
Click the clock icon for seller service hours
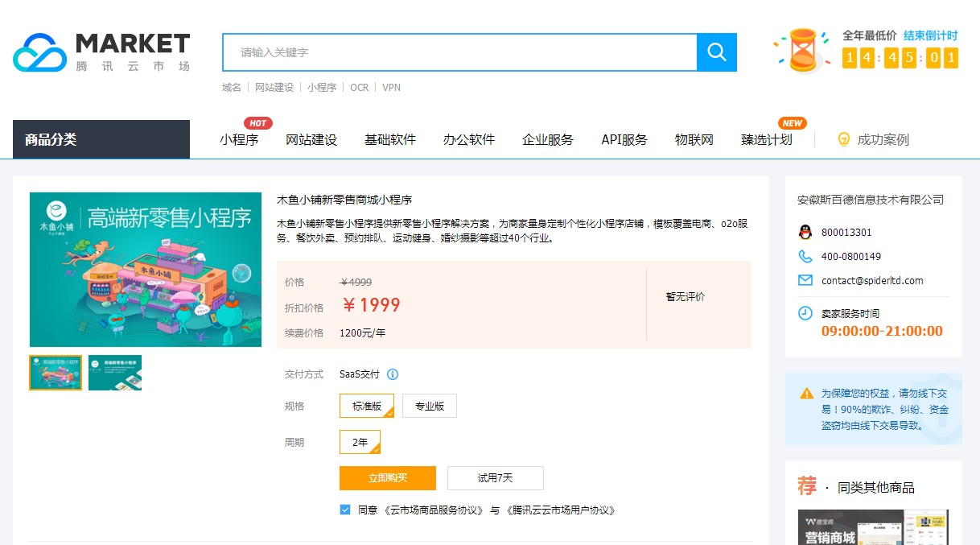click(805, 313)
